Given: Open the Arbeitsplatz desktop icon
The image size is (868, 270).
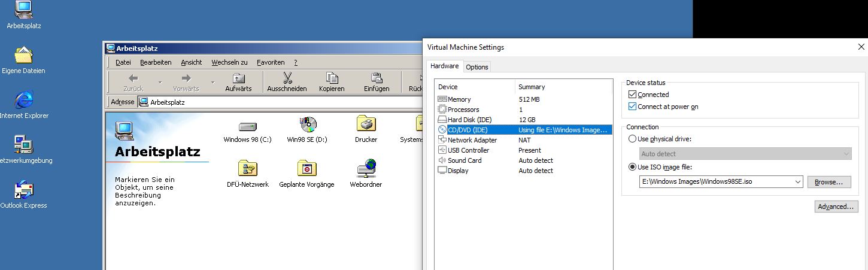Looking at the screenshot, I should tap(24, 15).
